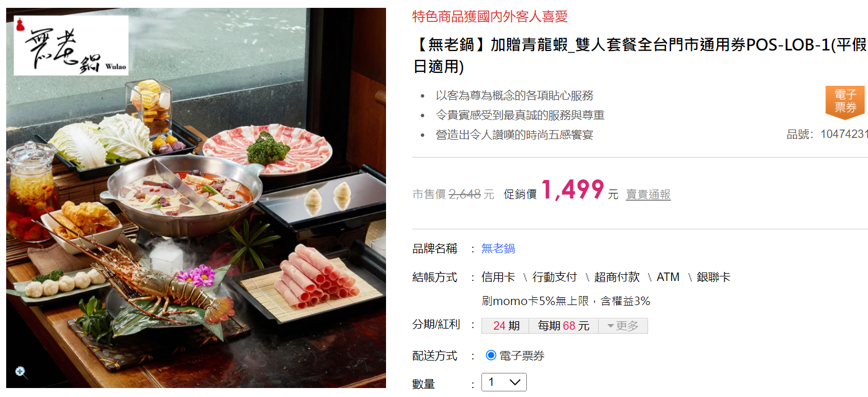Image resolution: width=868 pixels, height=397 pixels.
Task: Click the main hot pot product image
Action: 196,197
